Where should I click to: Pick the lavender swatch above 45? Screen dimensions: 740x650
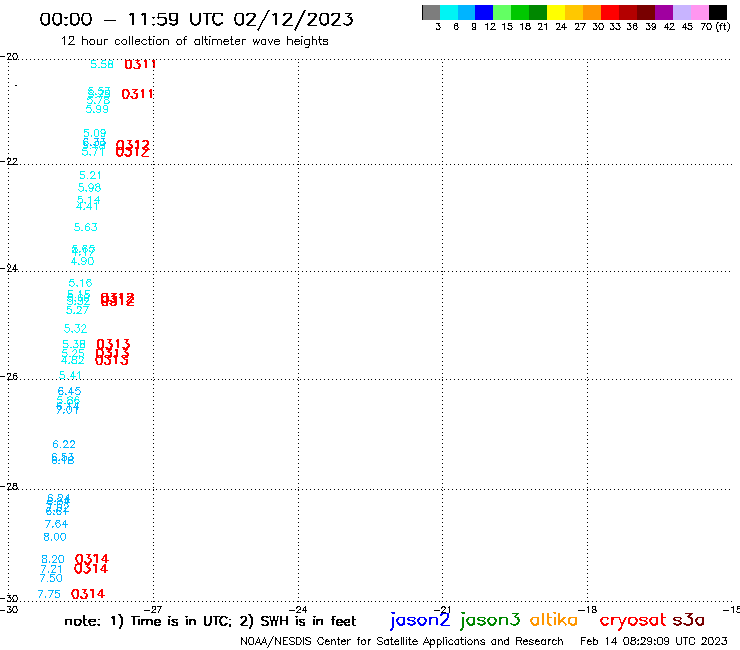click(x=682, y=12)
